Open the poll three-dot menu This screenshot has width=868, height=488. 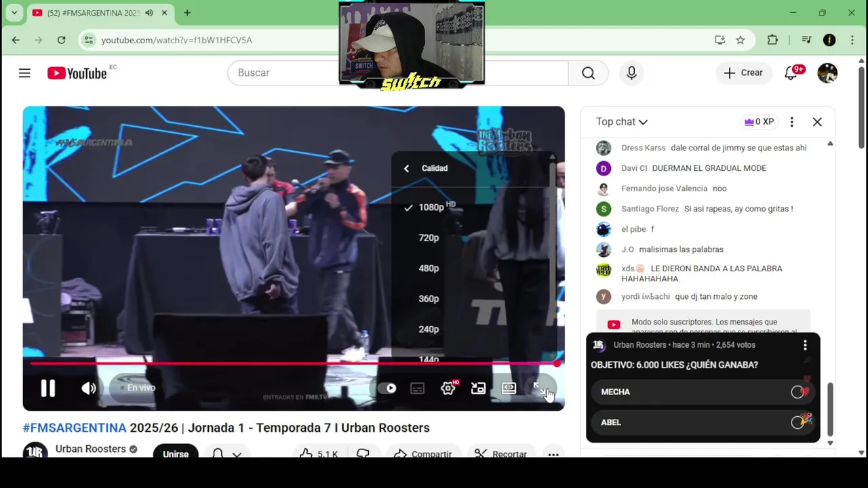tap(805, 345)
